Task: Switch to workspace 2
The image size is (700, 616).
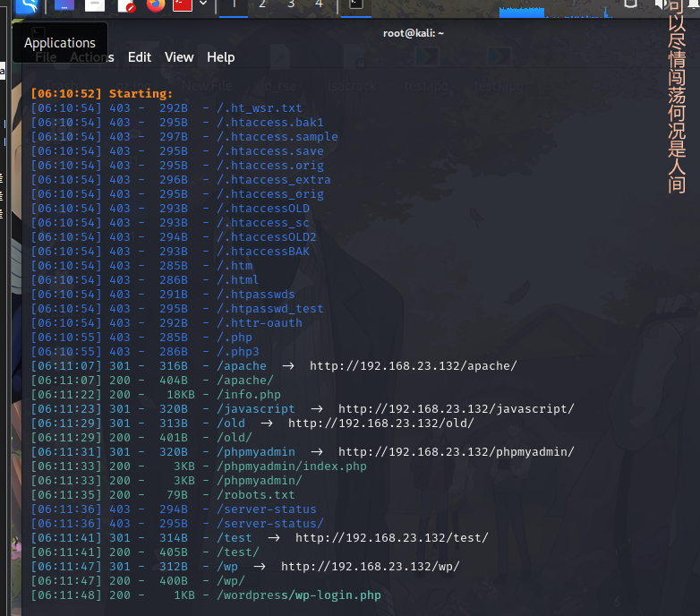Action: tap(261, 4)
